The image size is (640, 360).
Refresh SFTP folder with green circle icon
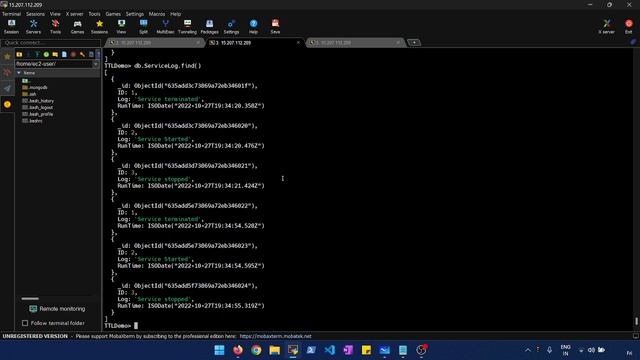point(46,54)
